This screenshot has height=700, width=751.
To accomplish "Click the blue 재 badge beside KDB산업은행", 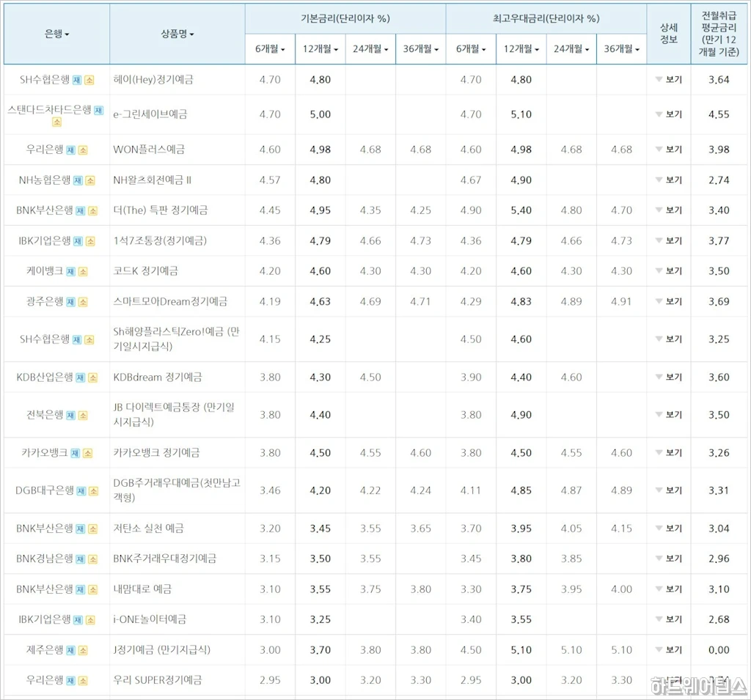I will [81, 377].
